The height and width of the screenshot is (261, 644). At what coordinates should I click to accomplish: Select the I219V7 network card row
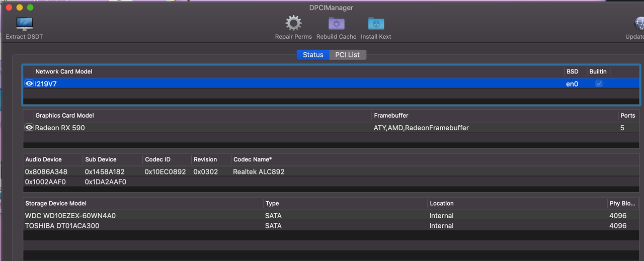tap(331, 83)
